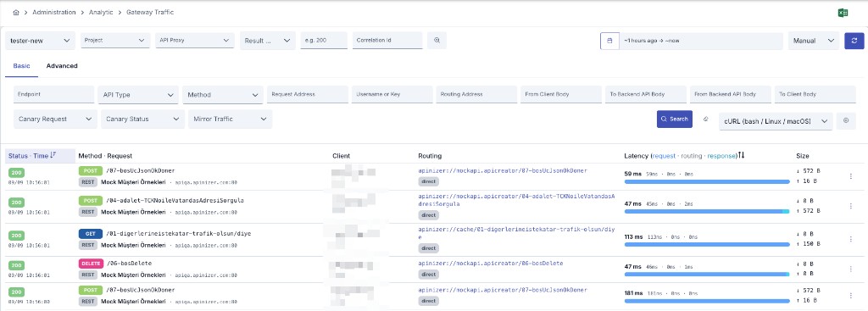The width and height of the screenshot is (868, 311).
Task: Open row menu for 06-bosDelete request
Action: (x=850, y=269)
